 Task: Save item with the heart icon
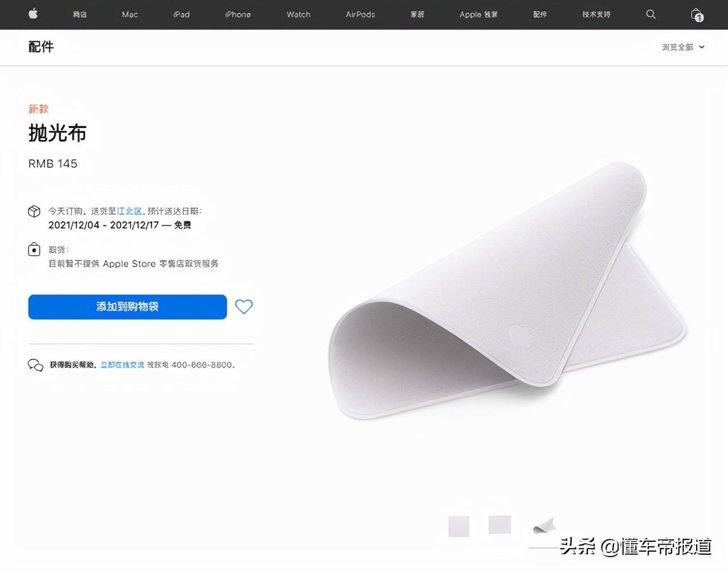[244, 307]
